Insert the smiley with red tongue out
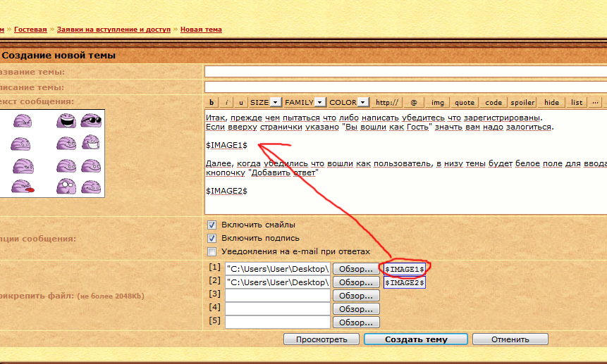 [21, 187]
